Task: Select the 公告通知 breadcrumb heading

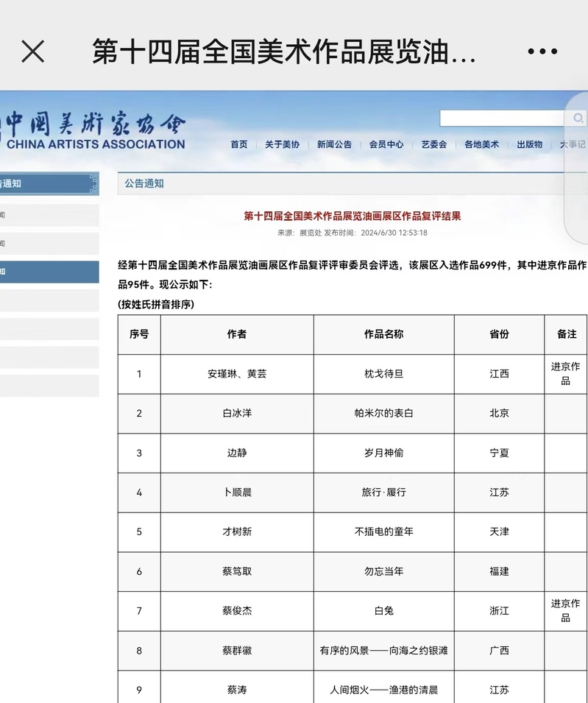Action: 144,183
